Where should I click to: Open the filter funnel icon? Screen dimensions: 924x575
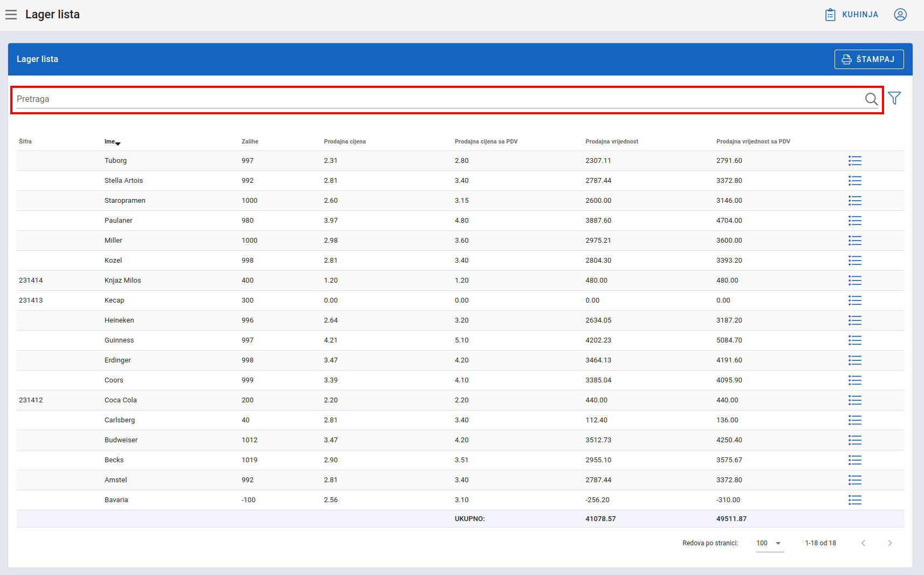point(894,98)
